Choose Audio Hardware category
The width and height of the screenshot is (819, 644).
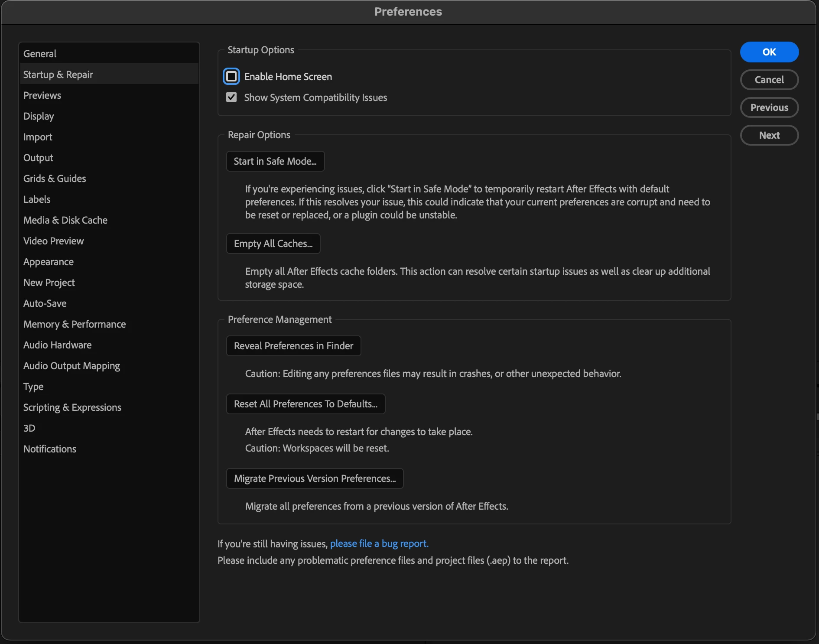[109, 345]
